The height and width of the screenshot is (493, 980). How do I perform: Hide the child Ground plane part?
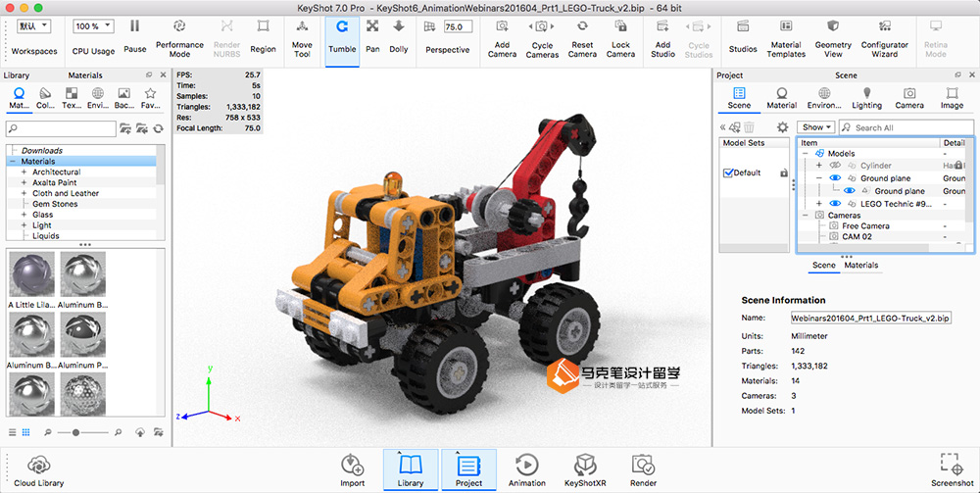(849, 190)
